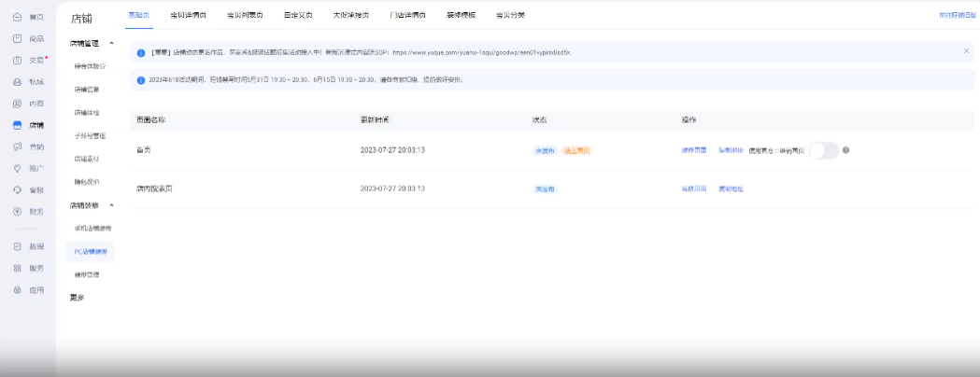Switch to the 宝贝详情页 tab

tap(188, 15)
